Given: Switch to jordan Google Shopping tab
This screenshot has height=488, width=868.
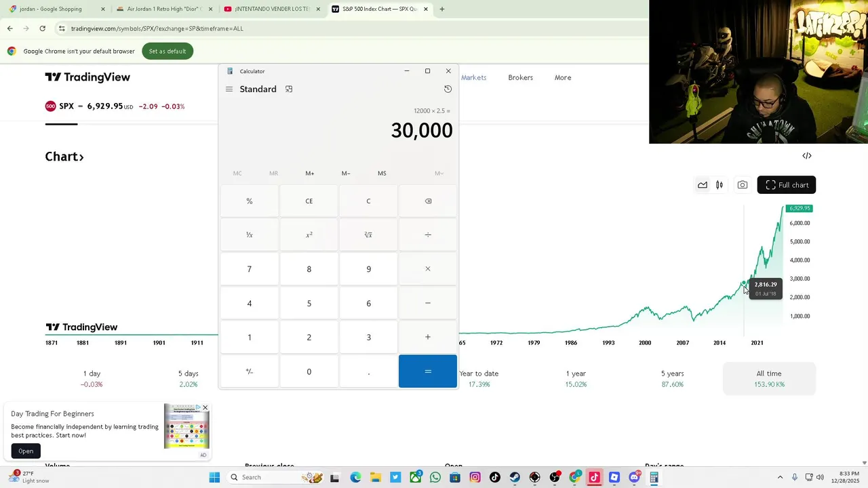Looking at the screenshot, I should coord(56,9).
